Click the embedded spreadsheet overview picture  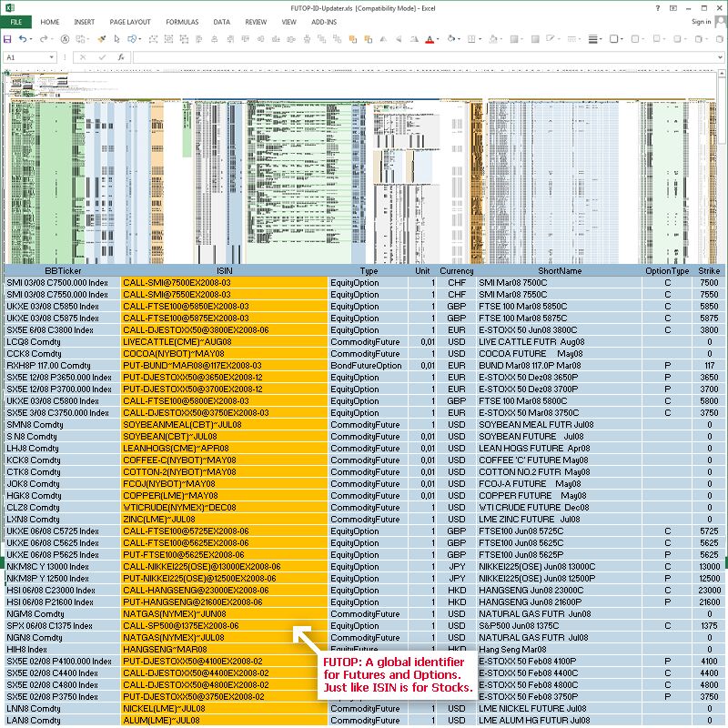click(360, 167)
